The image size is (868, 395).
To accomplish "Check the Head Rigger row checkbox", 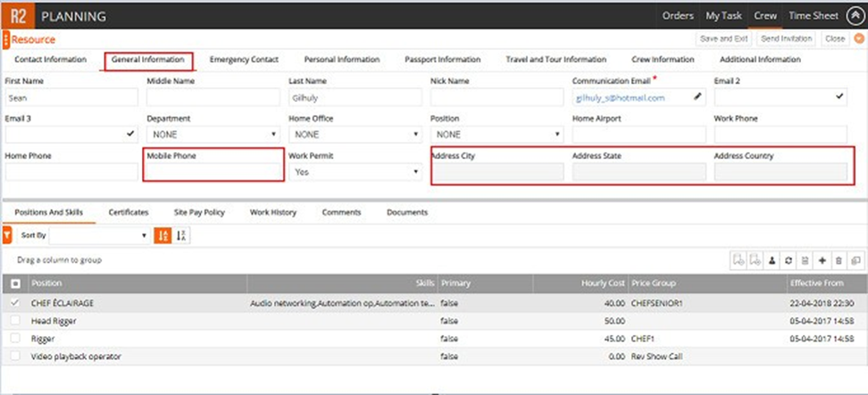I will tap(16, 320).
